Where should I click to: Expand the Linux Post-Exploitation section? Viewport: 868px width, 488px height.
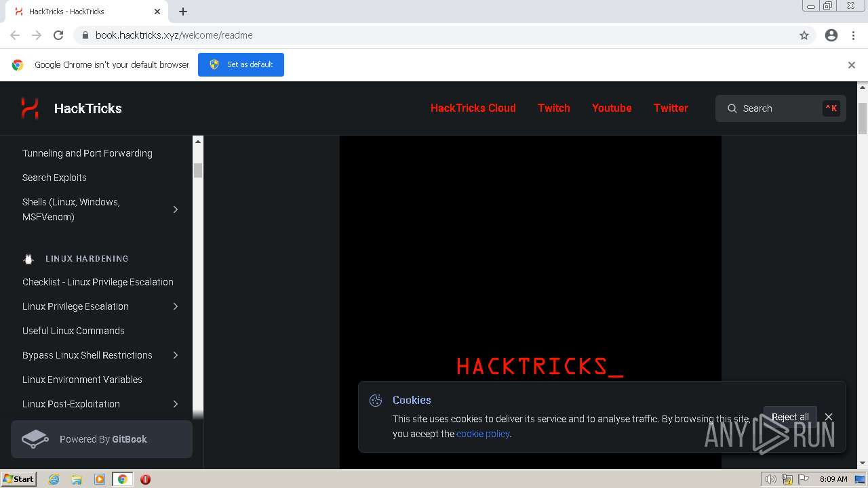click(176, 404)
